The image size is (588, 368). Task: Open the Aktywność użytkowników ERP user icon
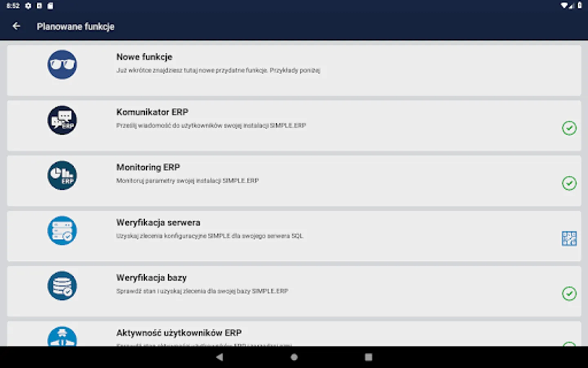pos(62,336)
